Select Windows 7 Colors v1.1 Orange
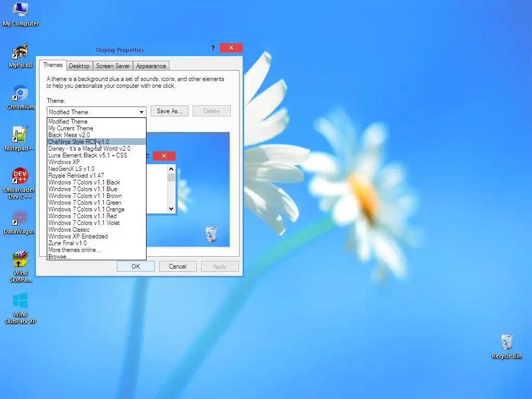Image resolution: width=532 pixels, height=399 pixels. [x=97, y=210]
